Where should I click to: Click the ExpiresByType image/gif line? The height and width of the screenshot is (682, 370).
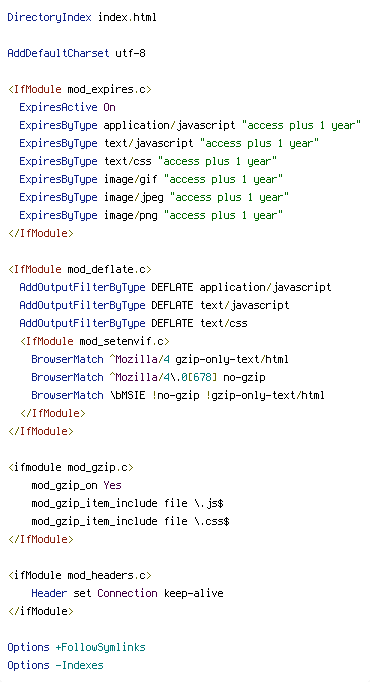point(151,179)
